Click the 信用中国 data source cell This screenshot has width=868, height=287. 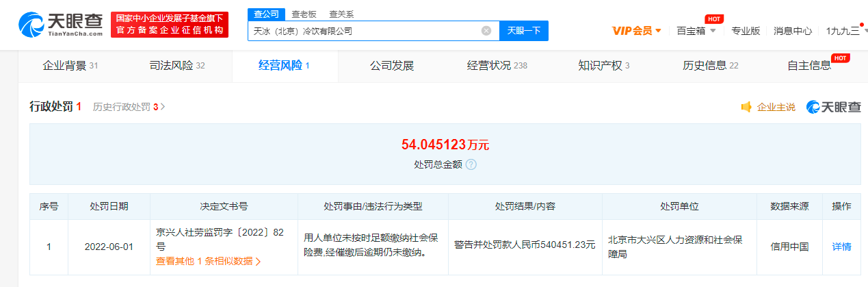click(789, 247)
